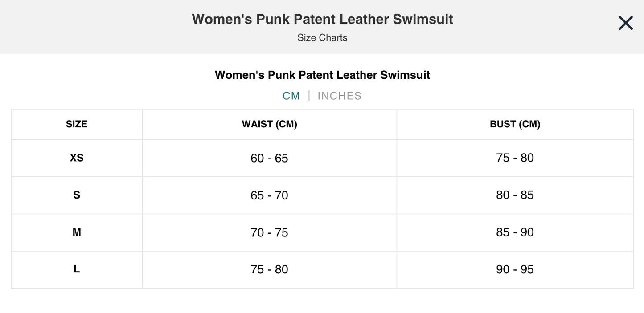Select the XS size row label
Image resolution: width=644 pixels, height=313 pixels.
[x=76, y=158]
